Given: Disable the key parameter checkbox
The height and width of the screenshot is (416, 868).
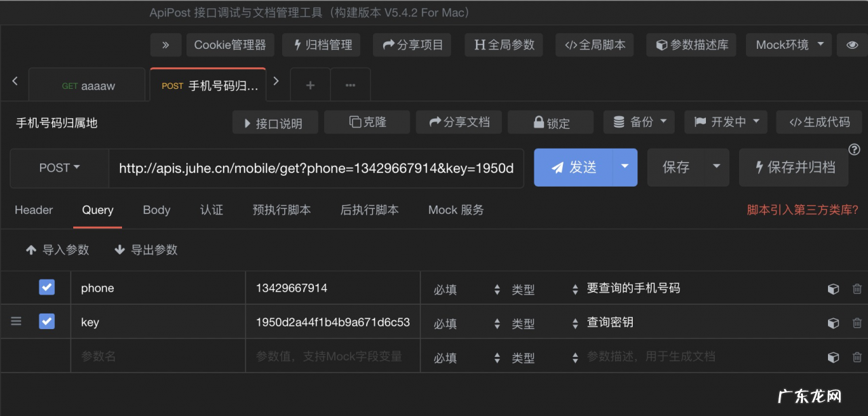Looking at the screenshot, I should coord(46,321).
